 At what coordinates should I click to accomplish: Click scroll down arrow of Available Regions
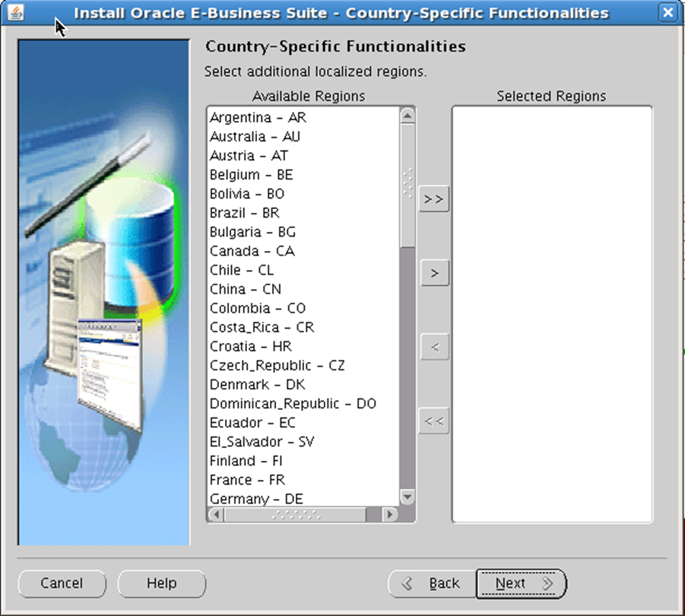[x=408, y=497]
